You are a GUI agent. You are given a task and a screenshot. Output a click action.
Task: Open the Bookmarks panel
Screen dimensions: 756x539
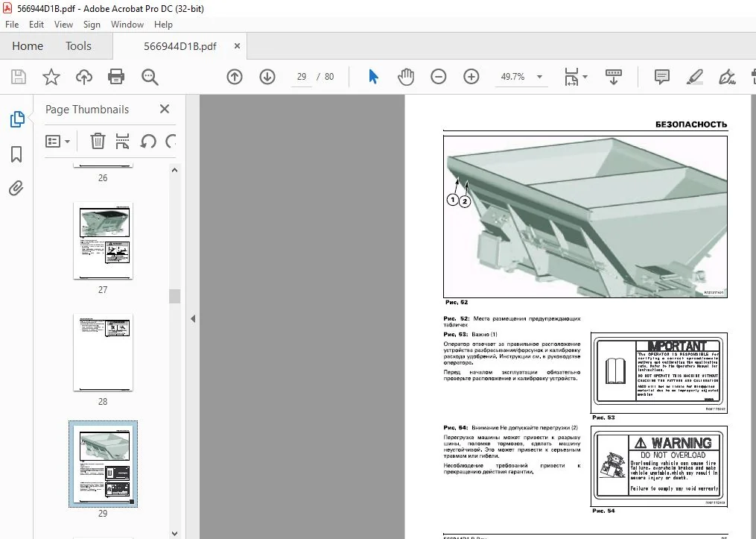(16, 154)
